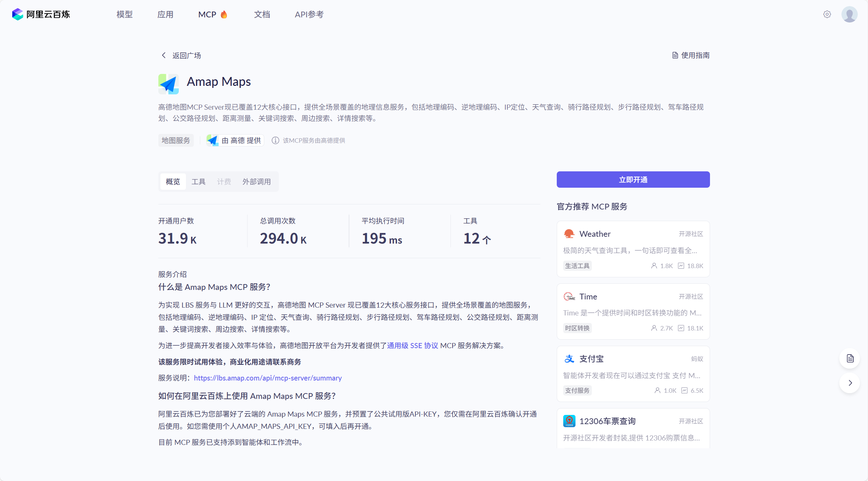Switch to the 外部调用 tab
Screen dimensions: 868x481
(257, 182)
